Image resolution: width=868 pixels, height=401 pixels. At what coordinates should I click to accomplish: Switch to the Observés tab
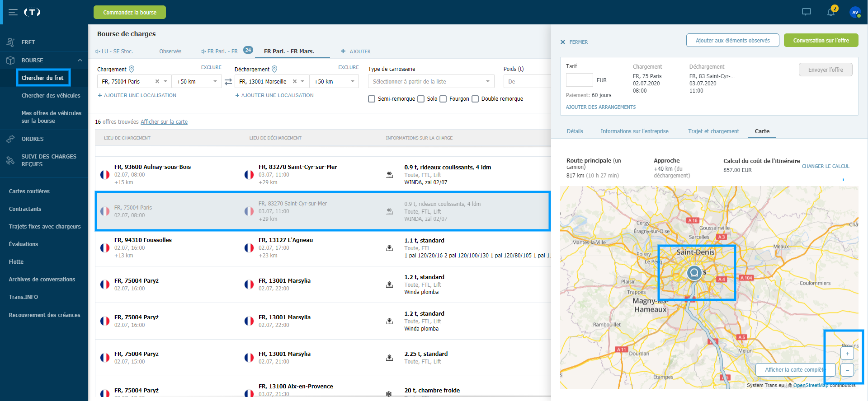(170, 51)
